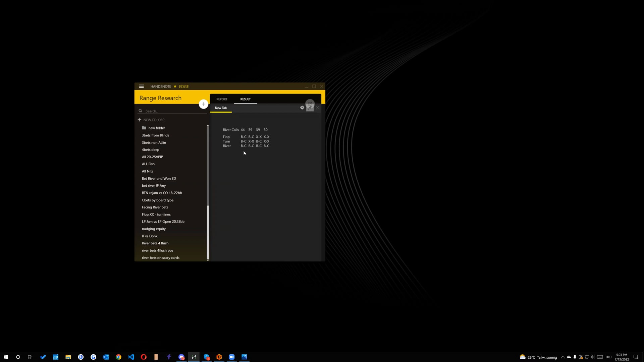Open blue checkmark To Do app
This screenshot has width=644, height=362.
pos(43,357)
